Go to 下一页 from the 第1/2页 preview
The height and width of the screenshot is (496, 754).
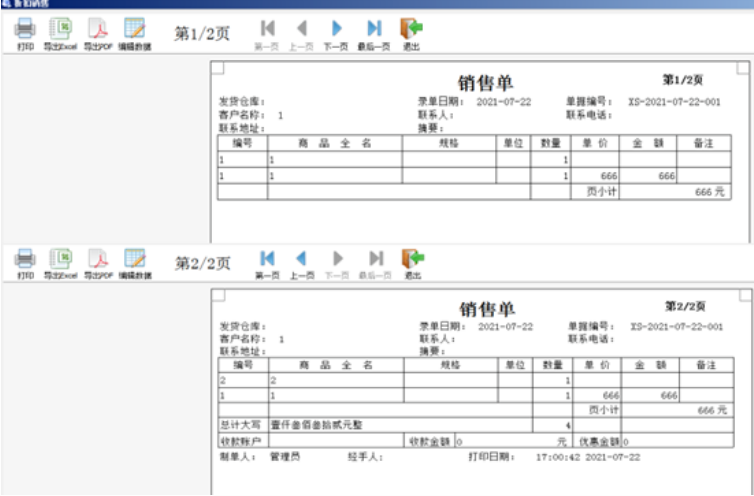coord(337,30)
